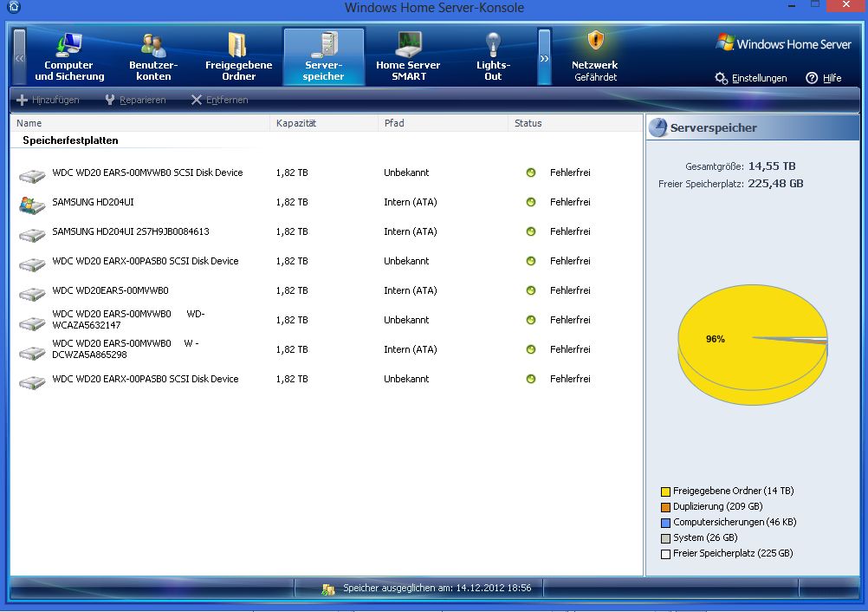Click the white Freier Speicherplatz legend swatch
This screenshot has height=612, width=868.
(x=665, y=553)
